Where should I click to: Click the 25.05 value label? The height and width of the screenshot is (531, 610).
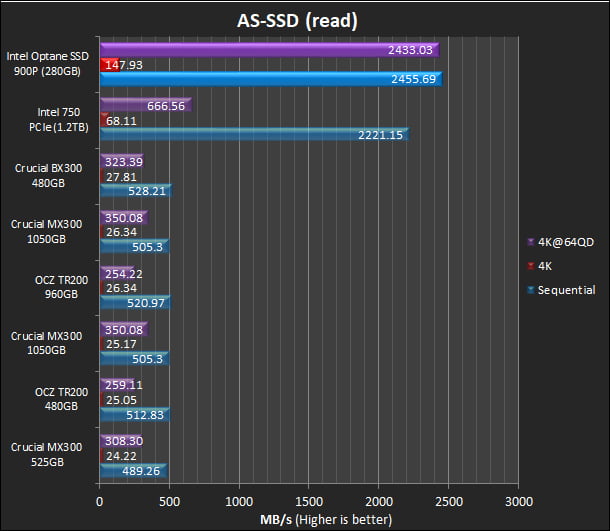121,400
